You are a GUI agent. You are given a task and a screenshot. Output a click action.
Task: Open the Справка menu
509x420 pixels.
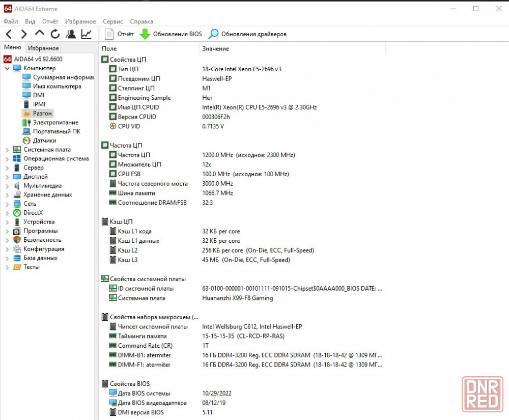[141, 21]
